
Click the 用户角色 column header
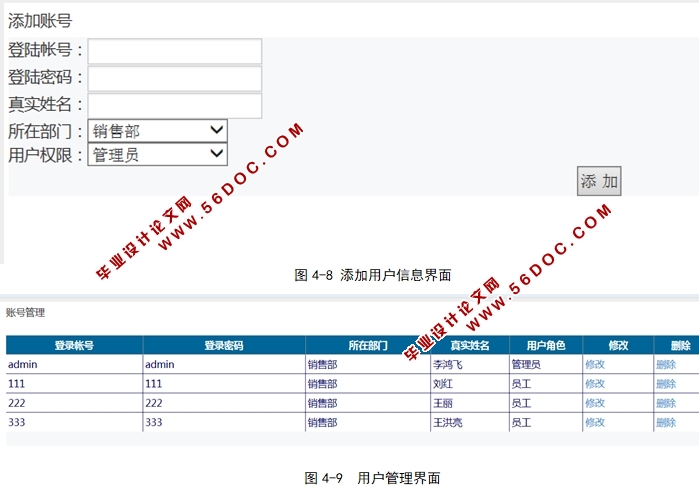[546, 345]
